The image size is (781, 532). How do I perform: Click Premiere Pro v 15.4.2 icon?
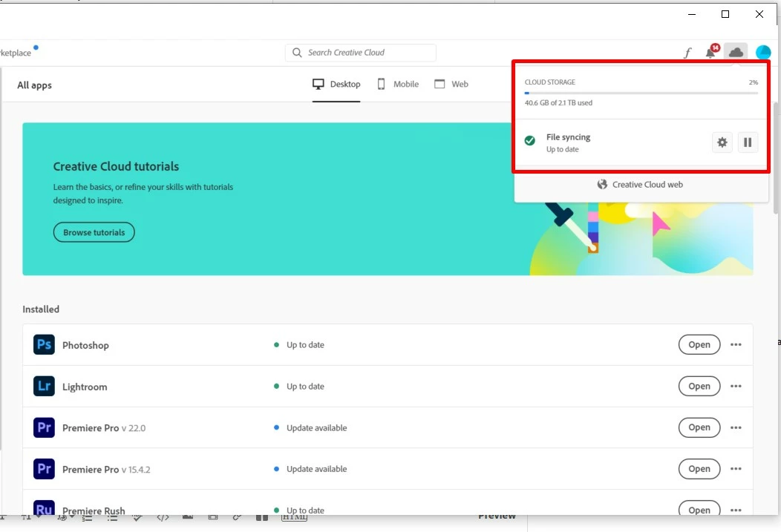tap(44, 469)
